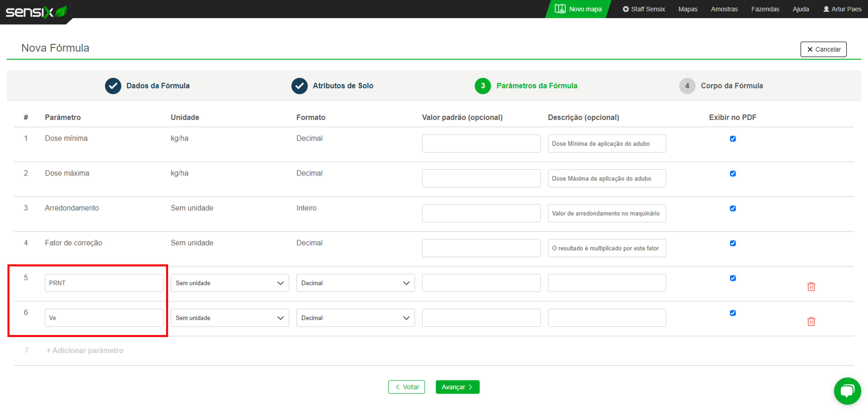Click the Voltar button
The image size is (868, 411).
coord(406,387)
